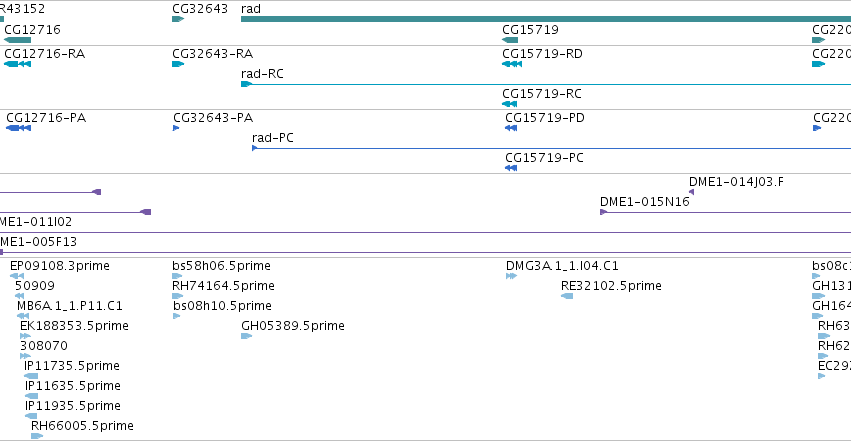Select the CG12716 gene arrow glyph
This screenshot has height=441, width=851.
(17, 40)
